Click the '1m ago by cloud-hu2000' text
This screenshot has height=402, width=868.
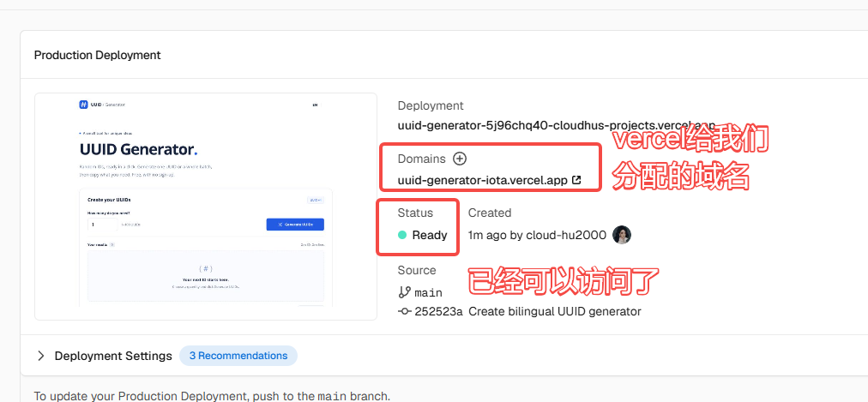537,235
